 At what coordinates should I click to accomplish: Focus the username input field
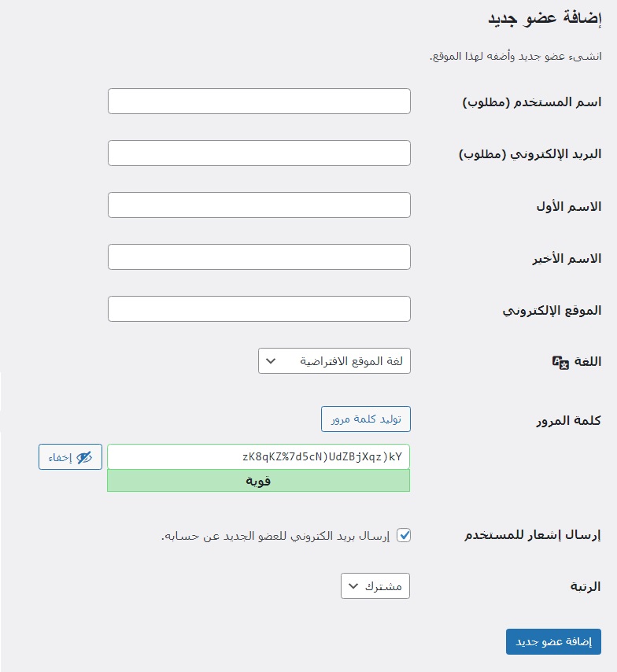click(259, 102)
